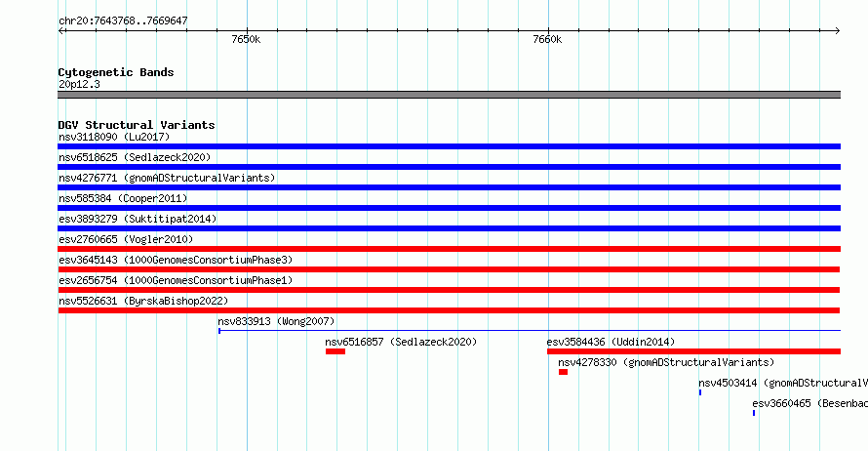The image size is (868, 451).
Task: Click the 7660k ruler tick label
Action: [x=547, y=39]
